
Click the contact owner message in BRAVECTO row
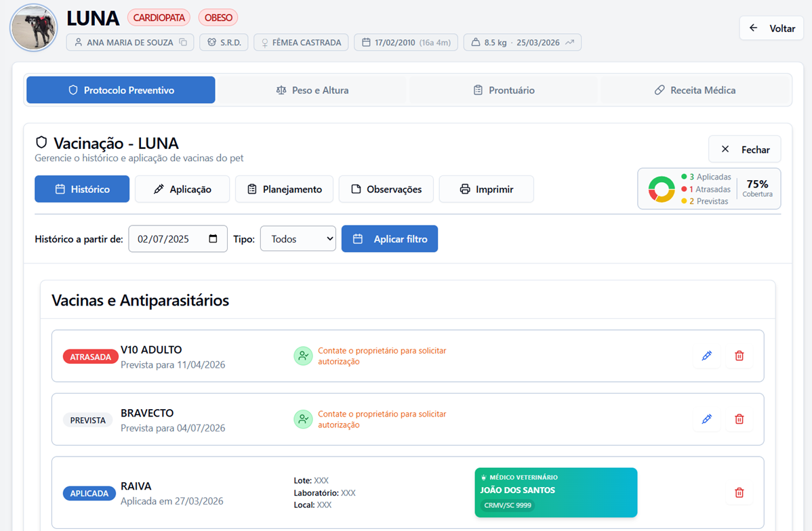pos(382,419)
